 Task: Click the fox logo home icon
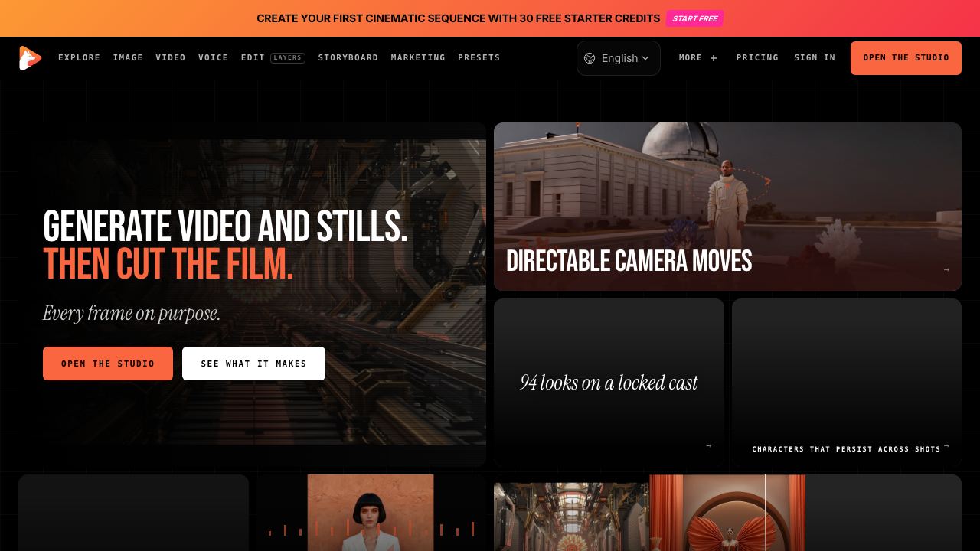[30, 58]
